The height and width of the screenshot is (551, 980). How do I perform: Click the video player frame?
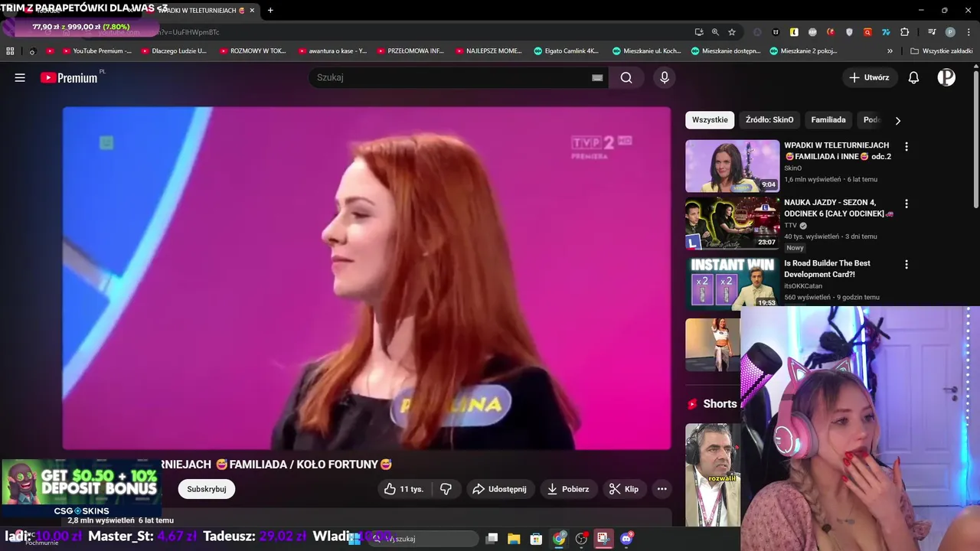(366, 278)
